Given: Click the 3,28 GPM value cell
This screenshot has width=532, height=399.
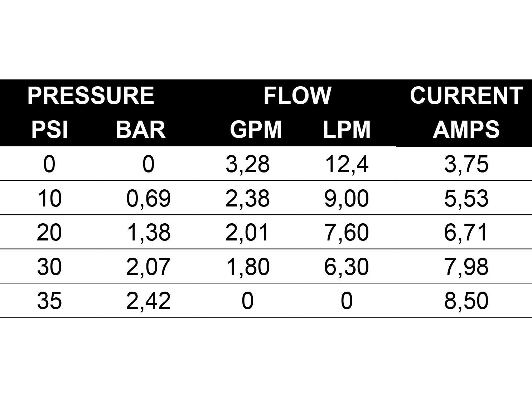Looking at the screenshot, I should point(247,164).
